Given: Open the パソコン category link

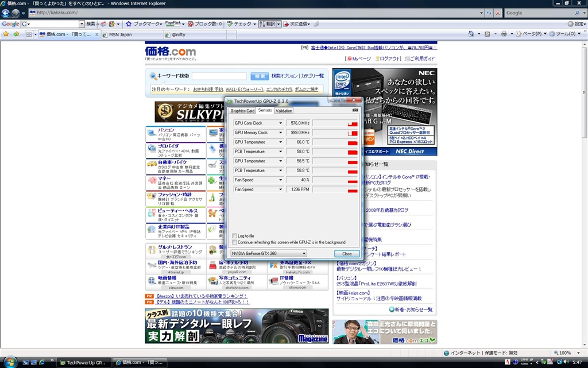Looking at the screenshot, I should tap(166, 130).
